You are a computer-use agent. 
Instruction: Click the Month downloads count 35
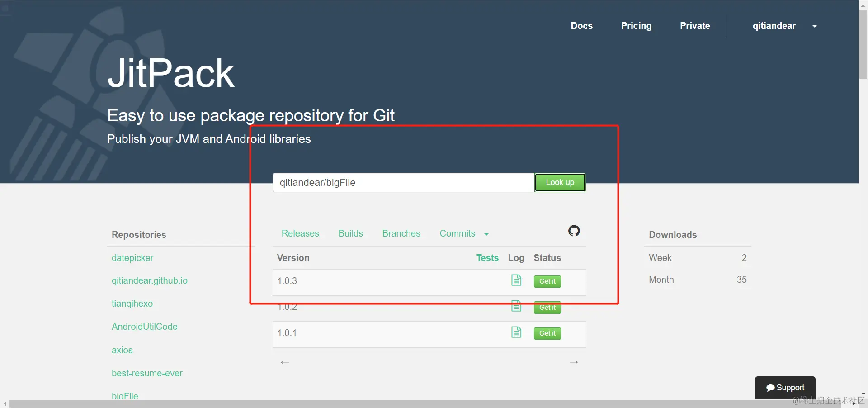[x=741, y=280]
